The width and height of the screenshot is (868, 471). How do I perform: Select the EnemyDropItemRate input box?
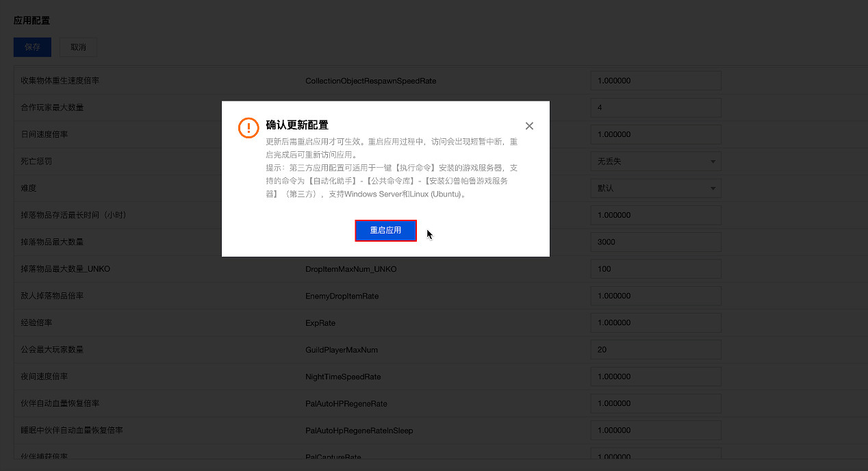pos(655,296)
